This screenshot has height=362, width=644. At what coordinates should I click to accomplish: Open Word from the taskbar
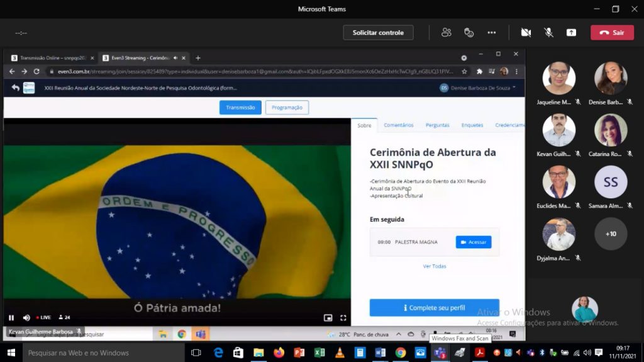(380, 353)
